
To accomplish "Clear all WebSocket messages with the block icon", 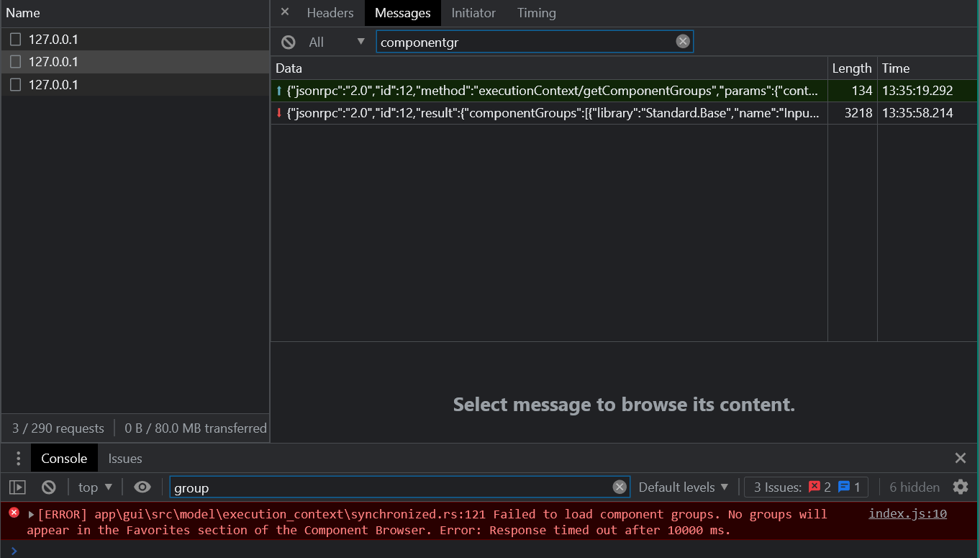I will pyautogui.click(x=288, y=41).
